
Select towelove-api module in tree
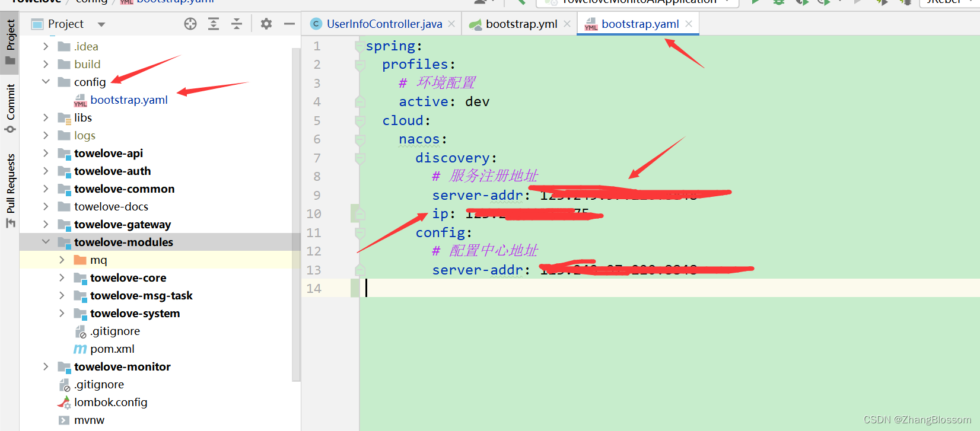click(x=109, y=153)
